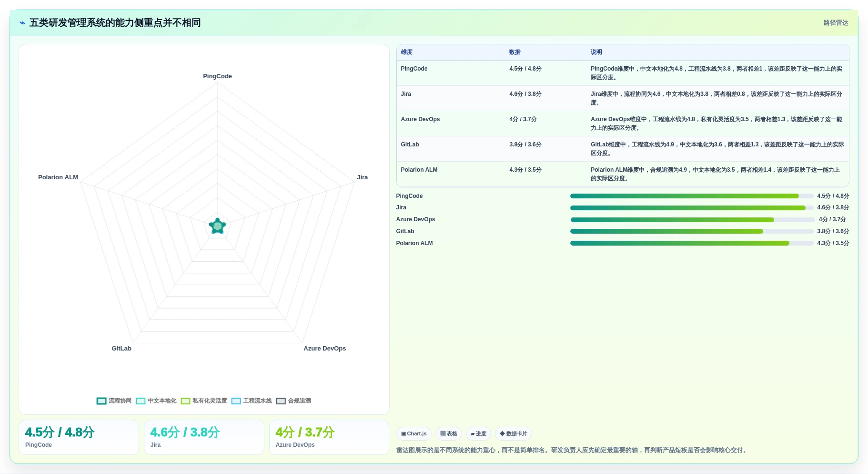The image size is (868, 474).
Task: Toggle 工程流水线 legend dataset
Action: 252,401
